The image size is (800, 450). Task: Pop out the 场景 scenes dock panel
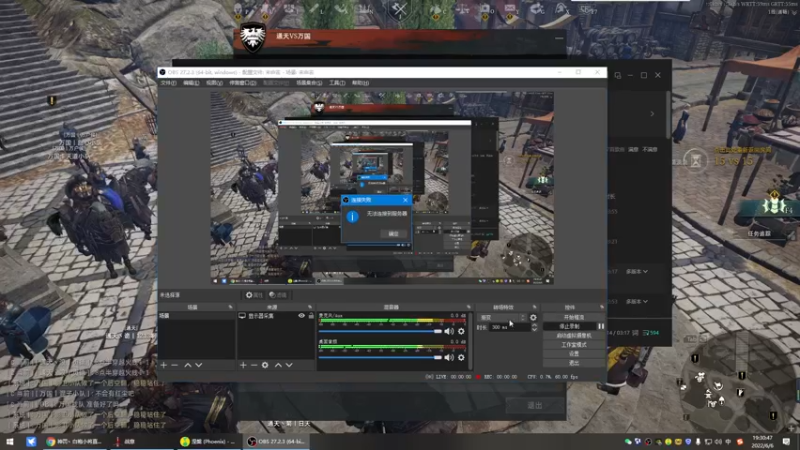(230, 307)
